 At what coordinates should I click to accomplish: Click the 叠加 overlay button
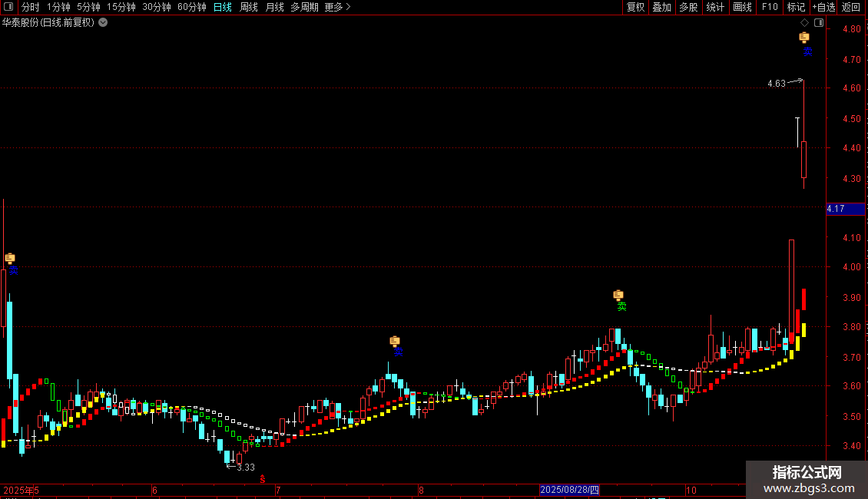(x=662, y=7)
